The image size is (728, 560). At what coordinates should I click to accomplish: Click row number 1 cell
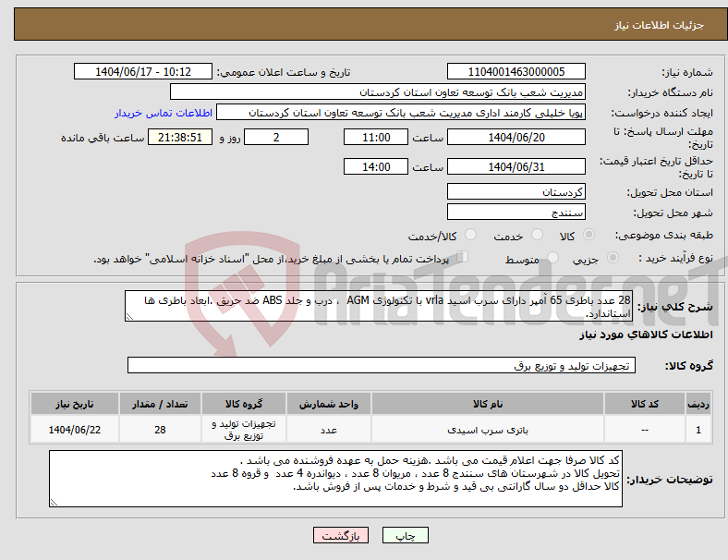pos(698,430)
